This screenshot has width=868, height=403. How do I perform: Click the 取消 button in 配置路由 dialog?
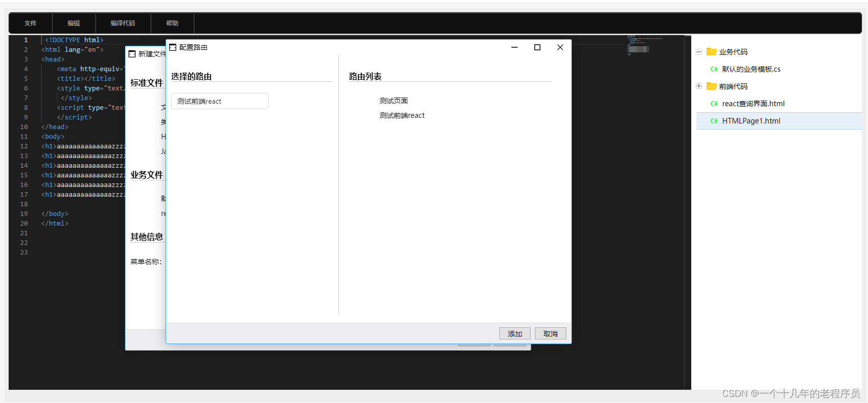(551, 334)
